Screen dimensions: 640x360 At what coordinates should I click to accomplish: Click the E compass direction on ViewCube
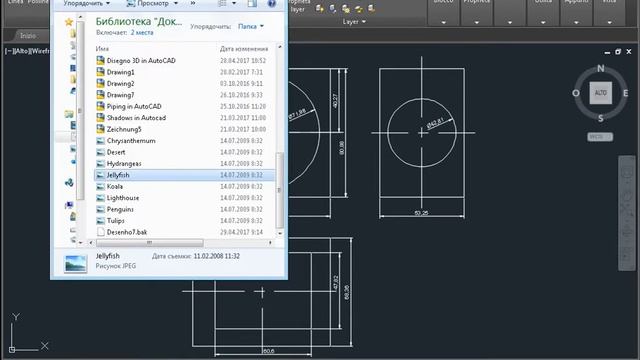tap(625, 93)
